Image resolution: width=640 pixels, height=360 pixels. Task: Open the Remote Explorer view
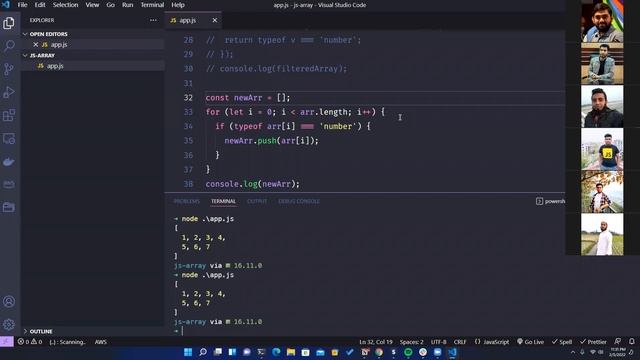click(x=9, y=139)
